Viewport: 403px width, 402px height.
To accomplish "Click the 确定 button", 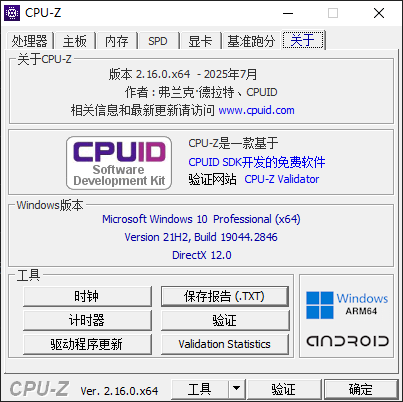I will pos(361,389).
